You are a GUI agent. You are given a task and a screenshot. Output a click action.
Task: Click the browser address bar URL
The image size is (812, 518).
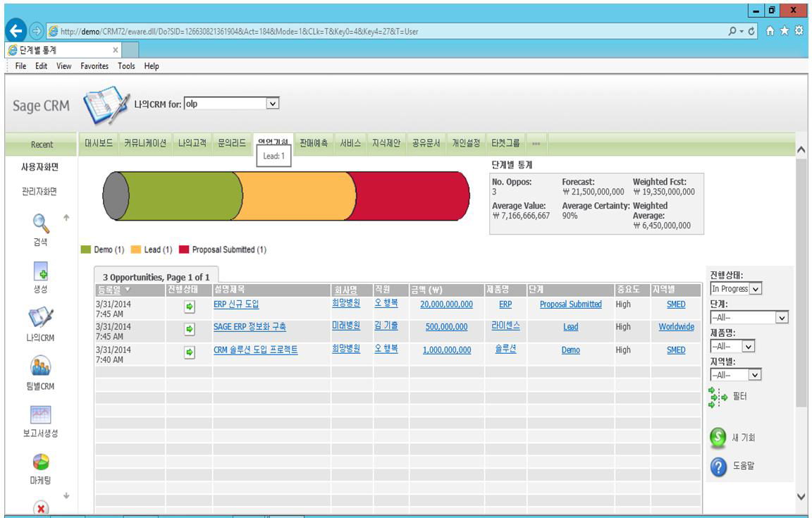coord(239,31)
